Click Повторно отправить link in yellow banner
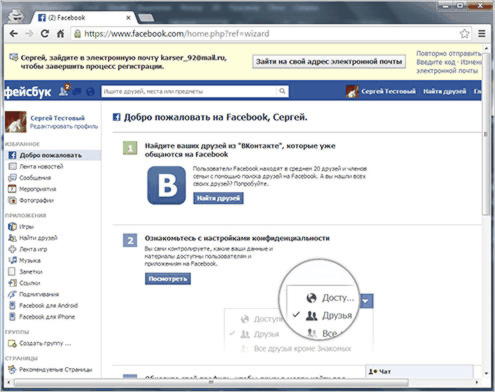Screen dimensions: 495x392 (x=449, y=53)
